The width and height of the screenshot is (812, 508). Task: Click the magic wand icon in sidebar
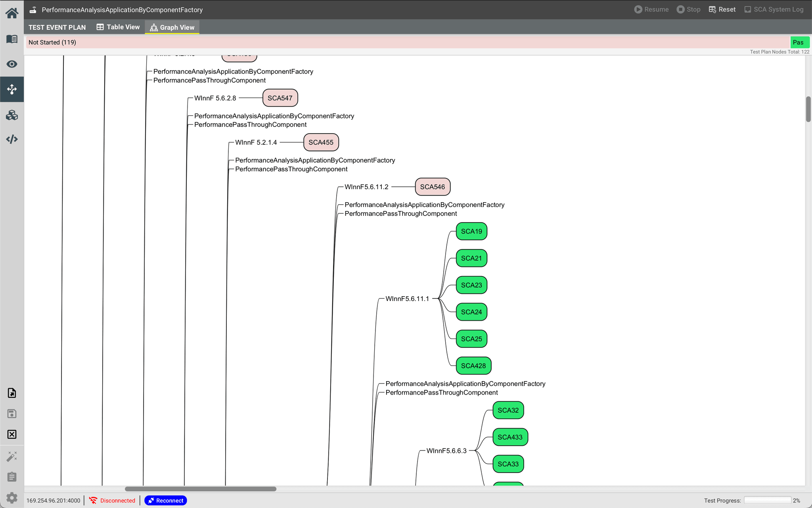(x=12, y=456)
